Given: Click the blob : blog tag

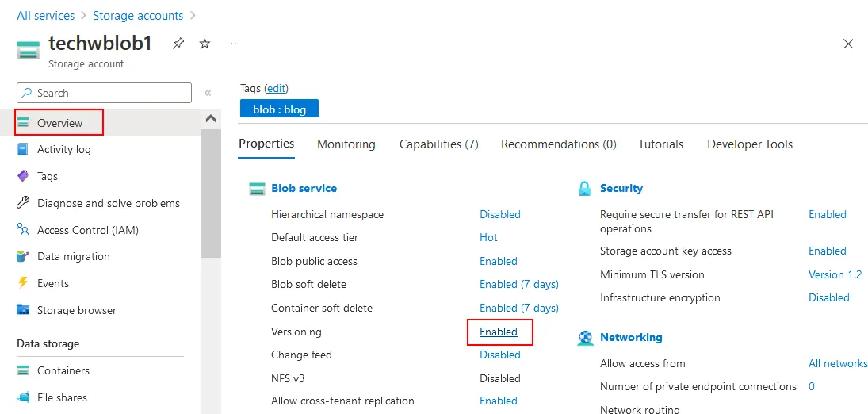Looking at the screenshot, I should [x=279, y=109].
